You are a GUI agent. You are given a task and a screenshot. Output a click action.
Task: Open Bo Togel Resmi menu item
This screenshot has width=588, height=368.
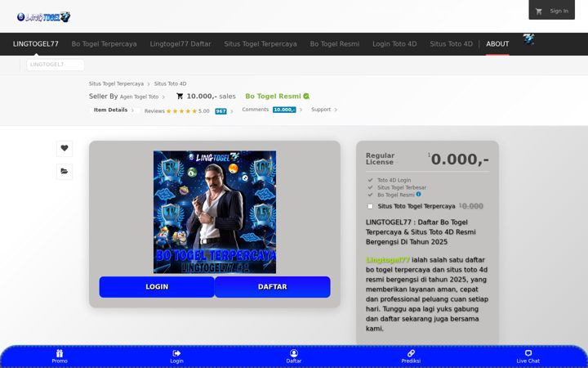click(335, 44)
